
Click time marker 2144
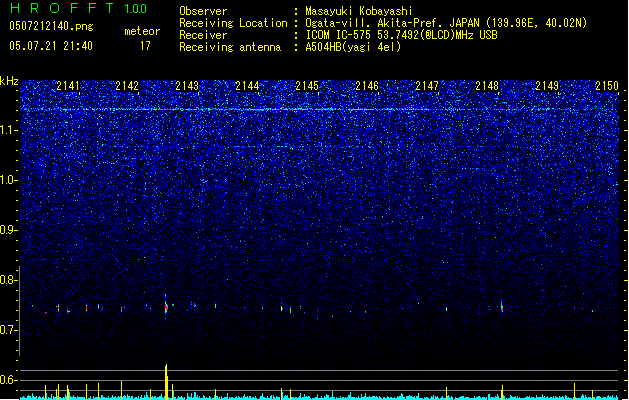[x=247, y=86]
